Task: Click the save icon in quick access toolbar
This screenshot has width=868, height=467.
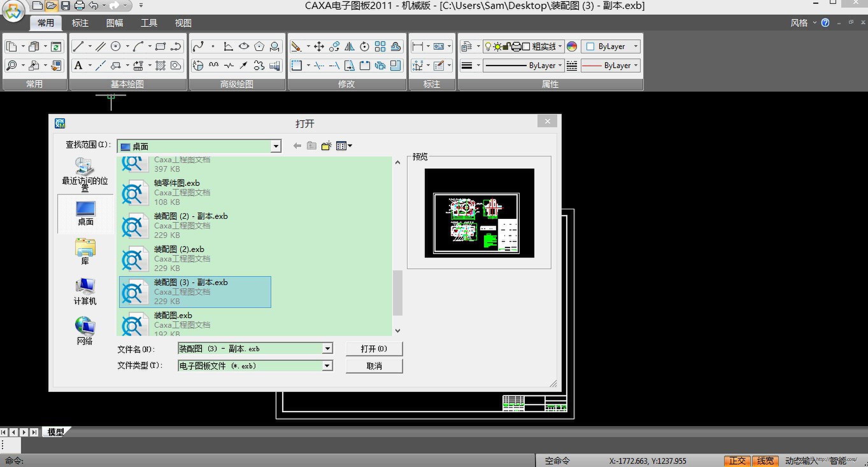Action: (x=65, y=5)
